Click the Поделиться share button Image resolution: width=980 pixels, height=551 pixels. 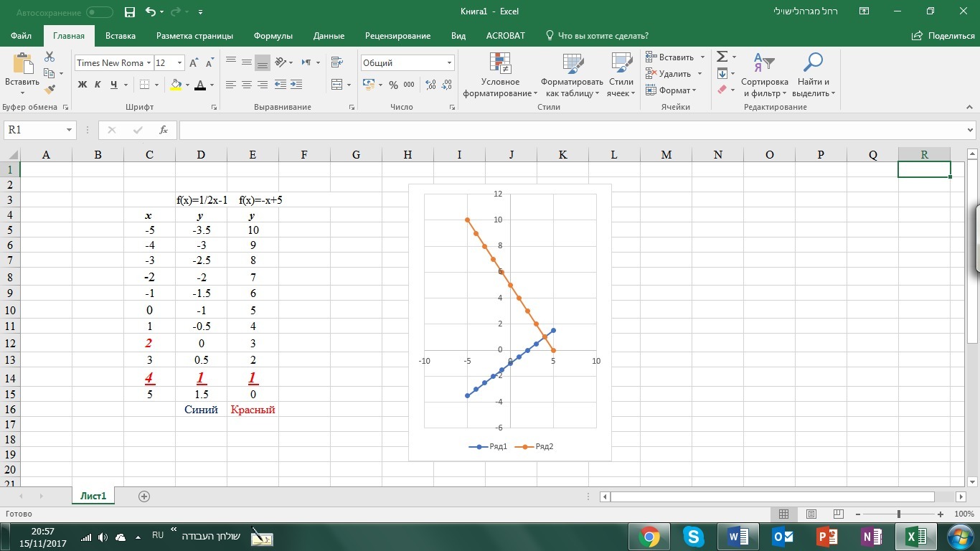pos(943,36)
